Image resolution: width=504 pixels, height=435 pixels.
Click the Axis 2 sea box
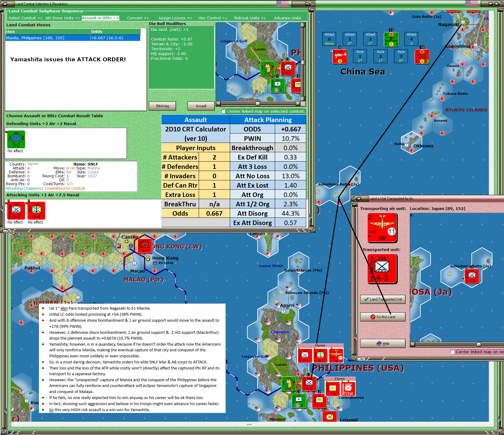click(380, 56)
